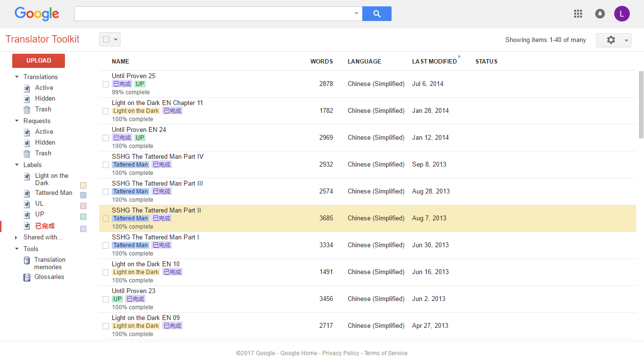Click the Google logo
Image resolution: width=644 pixels, height=364 pixels.
(37, 14)
